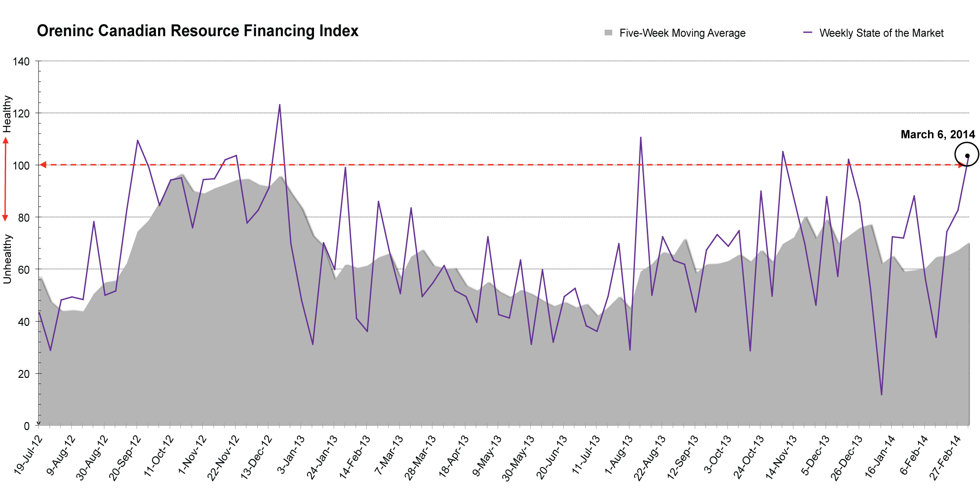Click the x-axis date 27-Feb-14
Screen dimensions: 980x498
(945, 457)
